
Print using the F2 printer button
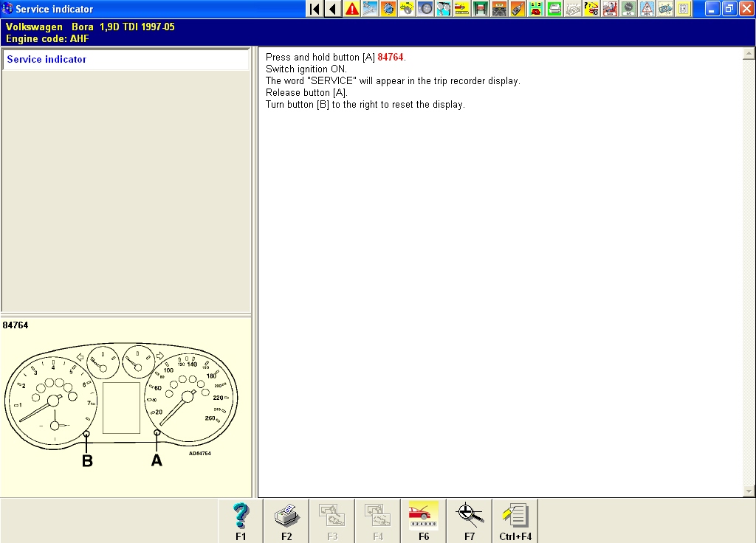pos(286,521)
